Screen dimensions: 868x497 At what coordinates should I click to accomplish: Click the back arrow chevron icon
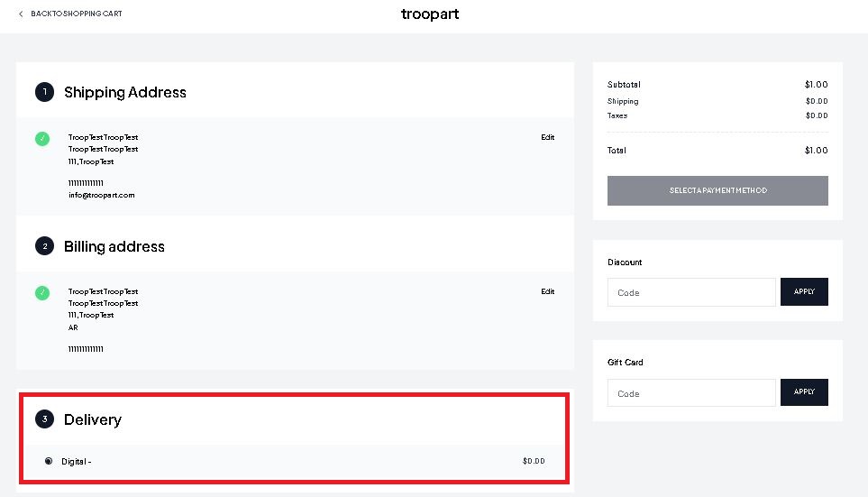[x=21, y=14]
